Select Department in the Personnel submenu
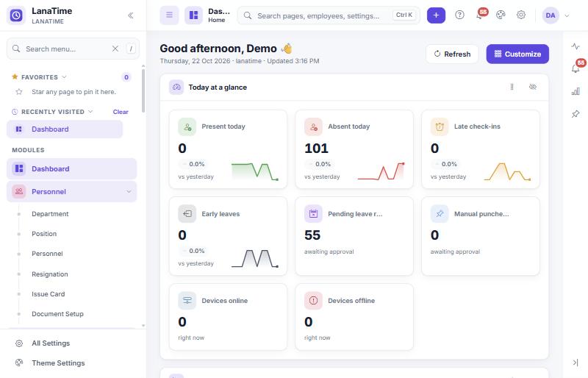The width and height of the screenshot is (588, 378). point(50,213)
